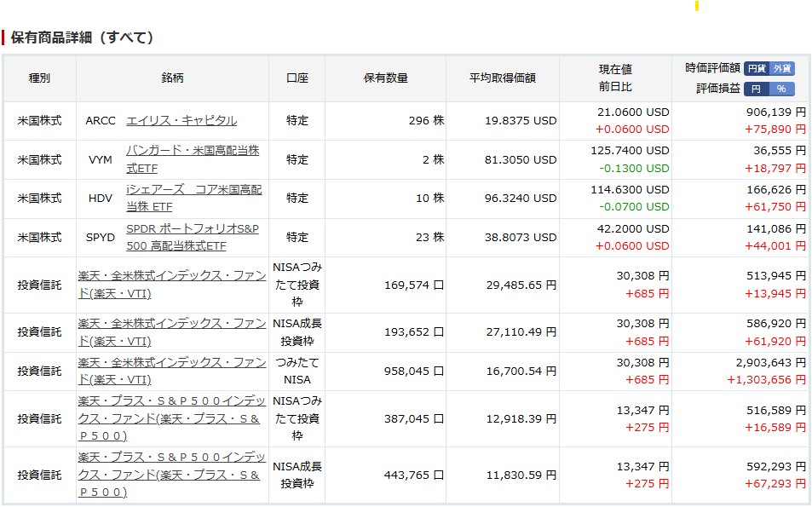The width and height of the screenshot is (812, 507).
Task: Click the 166,626 円 valuation
Action: click(x=775, y=190)
